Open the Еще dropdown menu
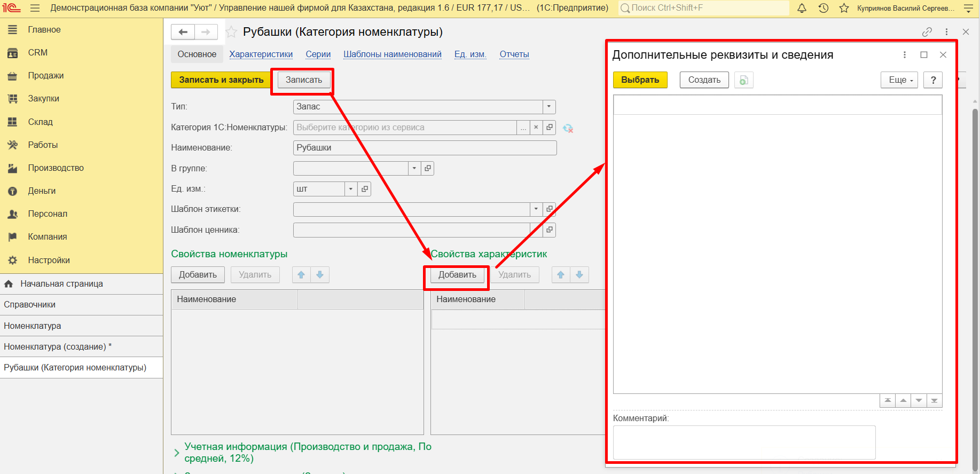The image size is (980, 474). 900,80
